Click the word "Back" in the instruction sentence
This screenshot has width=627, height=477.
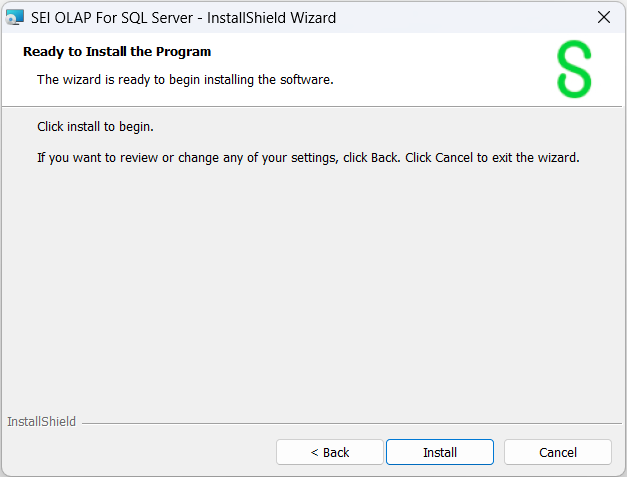click(385, 157)
